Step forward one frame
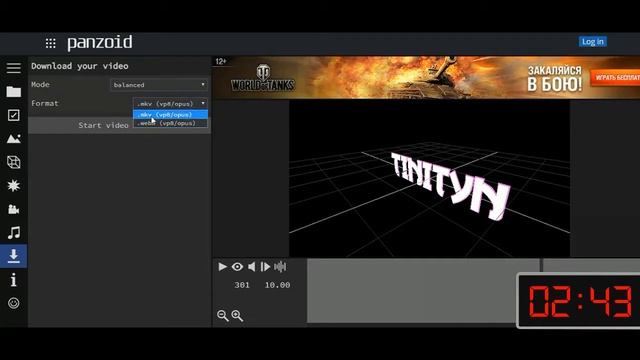This screenshot has height=360, width=640. coord(265,267)
